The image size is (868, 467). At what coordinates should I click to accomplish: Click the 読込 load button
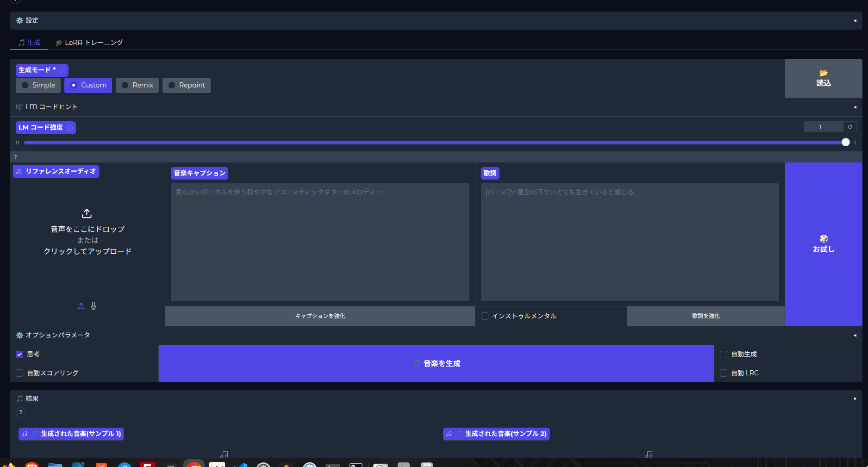[x=824, y=78]
